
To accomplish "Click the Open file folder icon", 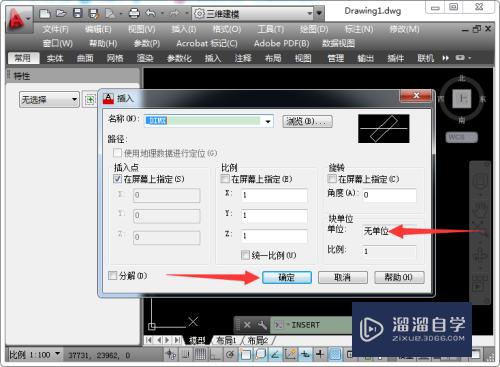I will pyautogui.click(x=61, y=13).
